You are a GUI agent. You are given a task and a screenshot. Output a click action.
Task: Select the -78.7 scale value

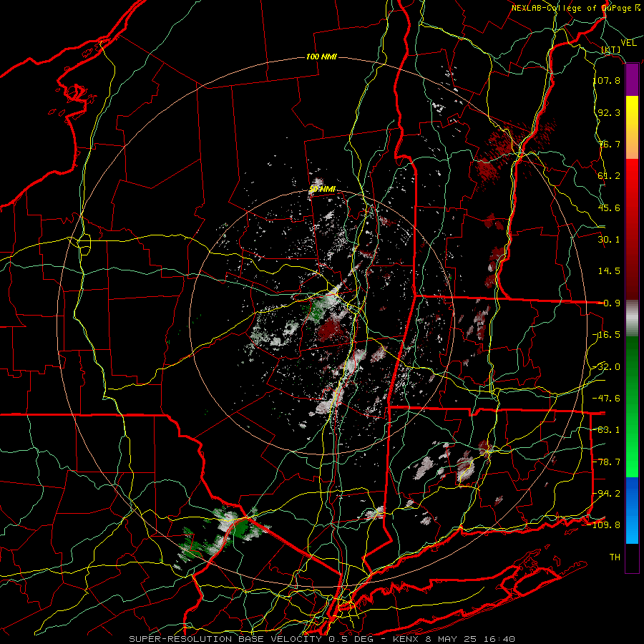[x=606, y=462]
